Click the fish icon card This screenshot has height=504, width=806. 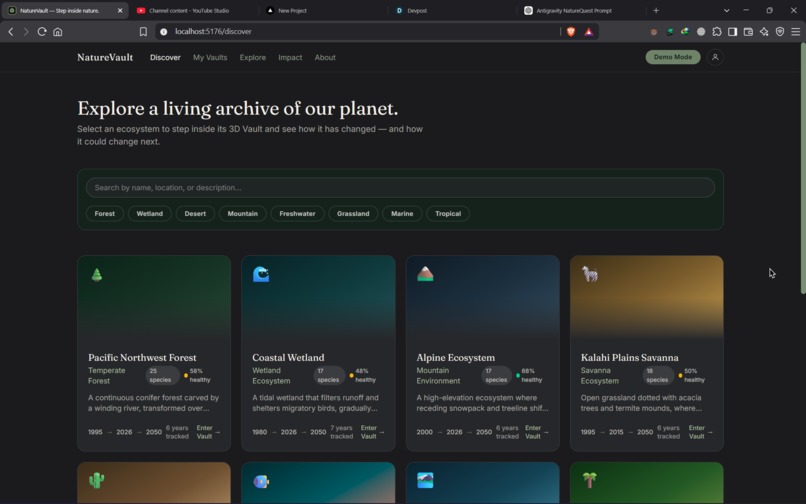point(261,481)
